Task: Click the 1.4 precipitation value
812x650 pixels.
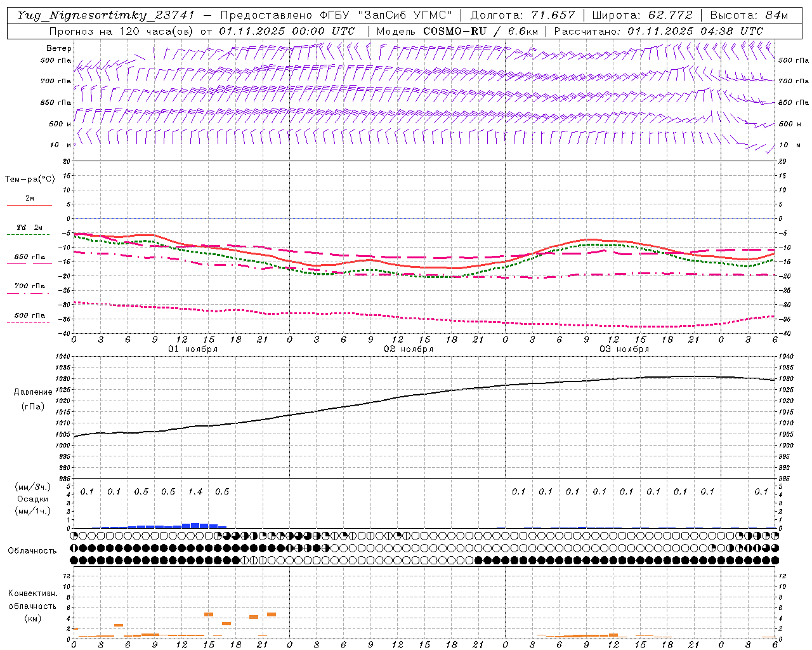Action: click(x=195, y=492)
